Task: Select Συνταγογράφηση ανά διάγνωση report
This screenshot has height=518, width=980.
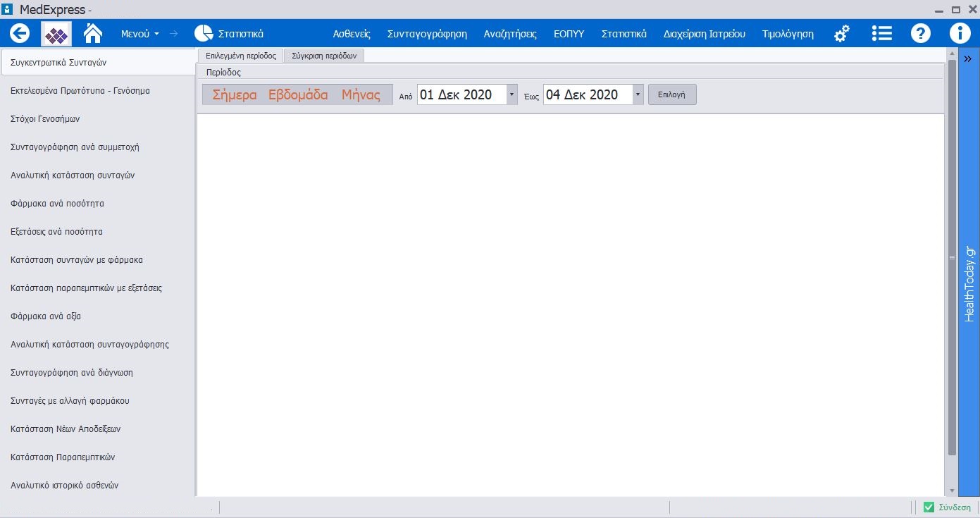Action: [x=97, y=372]
